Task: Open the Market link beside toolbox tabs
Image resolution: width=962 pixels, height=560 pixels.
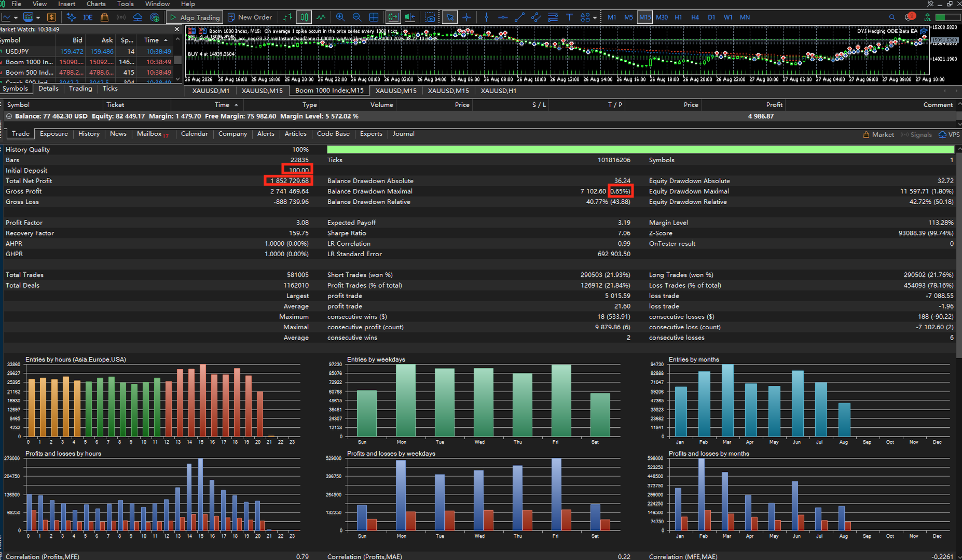Action: click(878, 134)
